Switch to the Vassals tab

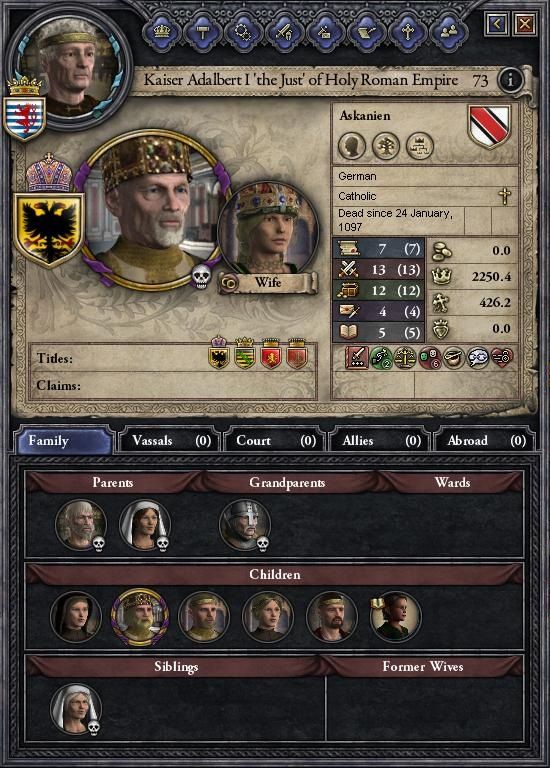point(169,440)
